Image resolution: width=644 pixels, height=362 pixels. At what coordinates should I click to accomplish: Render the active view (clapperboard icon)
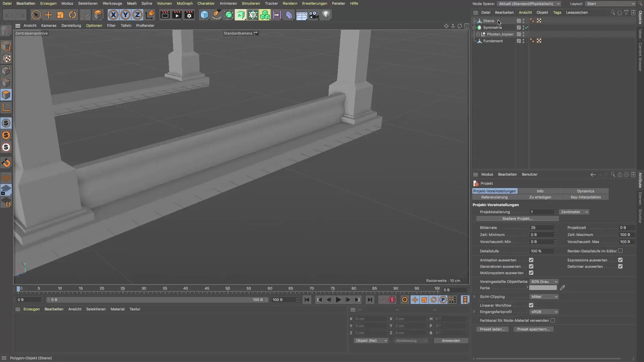165,15
